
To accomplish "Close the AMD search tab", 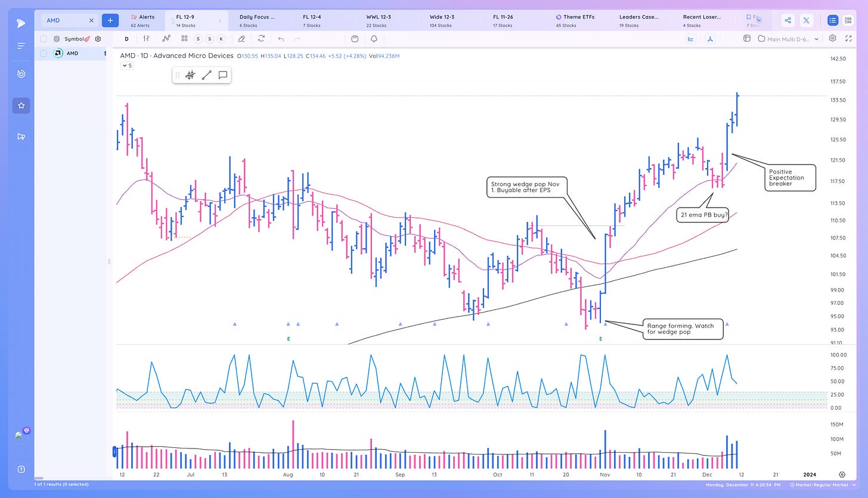I will 91,20.
